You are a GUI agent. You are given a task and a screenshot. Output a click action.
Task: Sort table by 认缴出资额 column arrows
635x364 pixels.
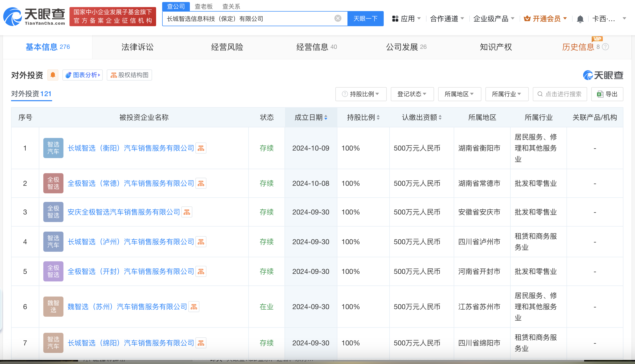click(x=440, y=117)
